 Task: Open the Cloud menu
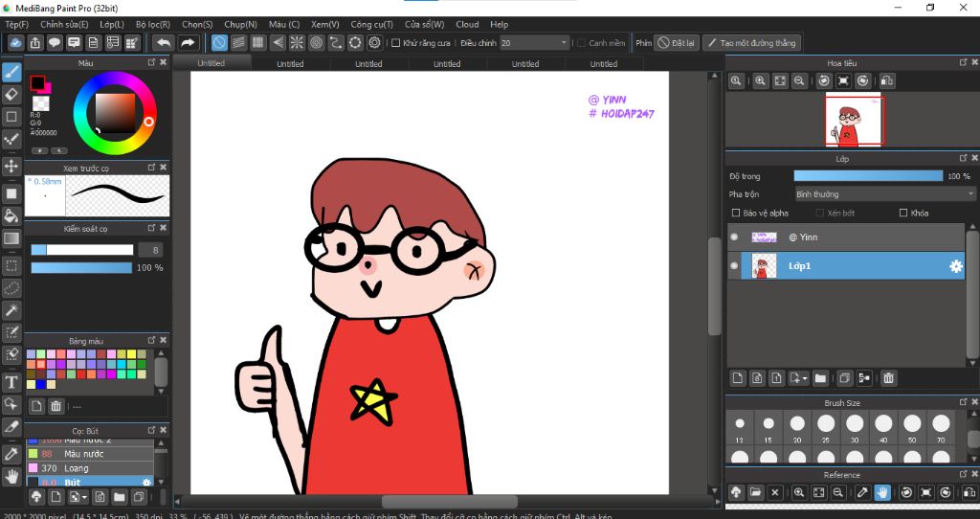click(467, 24)
